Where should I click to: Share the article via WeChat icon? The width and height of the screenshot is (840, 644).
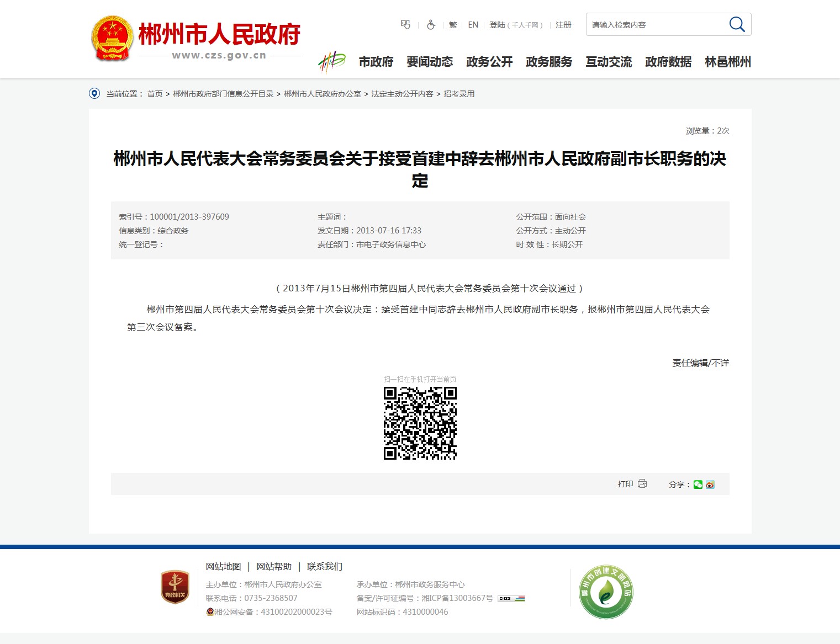point(698,485)
